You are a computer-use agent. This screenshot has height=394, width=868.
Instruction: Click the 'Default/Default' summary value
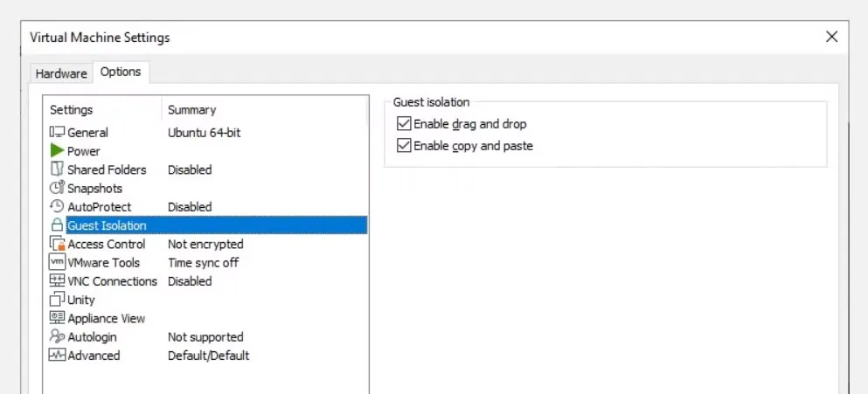click(x=209, y=356)
